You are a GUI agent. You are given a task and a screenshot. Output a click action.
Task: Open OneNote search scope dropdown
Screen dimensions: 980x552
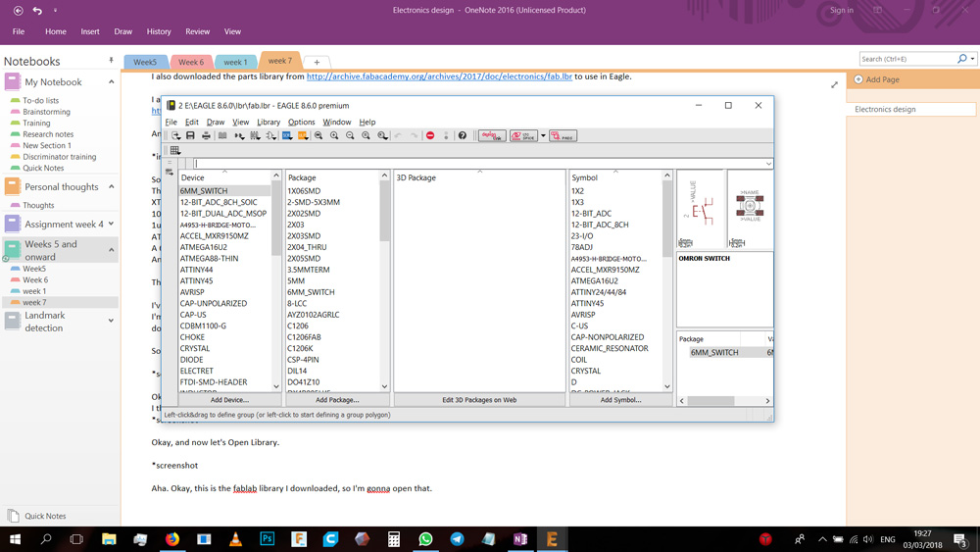point(972,59)
